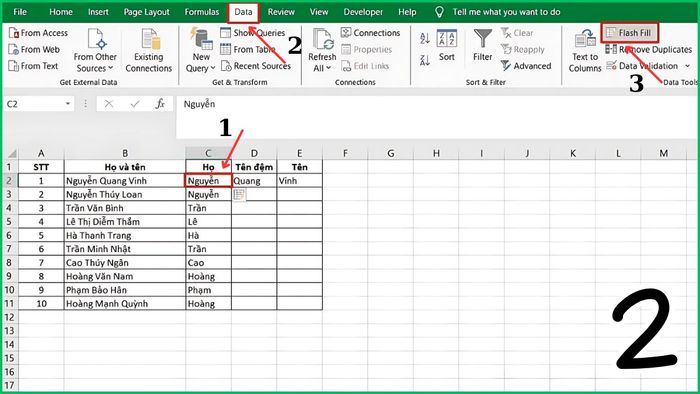Select cell Trần Minh Nhật
700x394 pixels.
click(x=125, y=249)
